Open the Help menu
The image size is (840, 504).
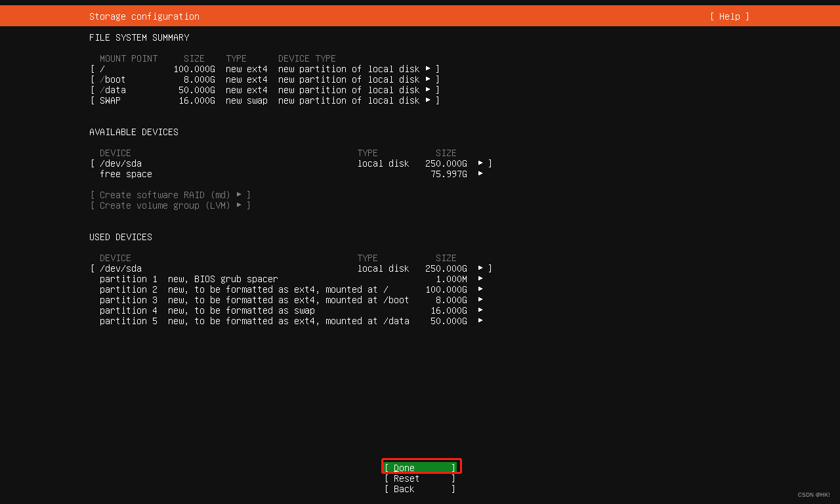point(729,16)
